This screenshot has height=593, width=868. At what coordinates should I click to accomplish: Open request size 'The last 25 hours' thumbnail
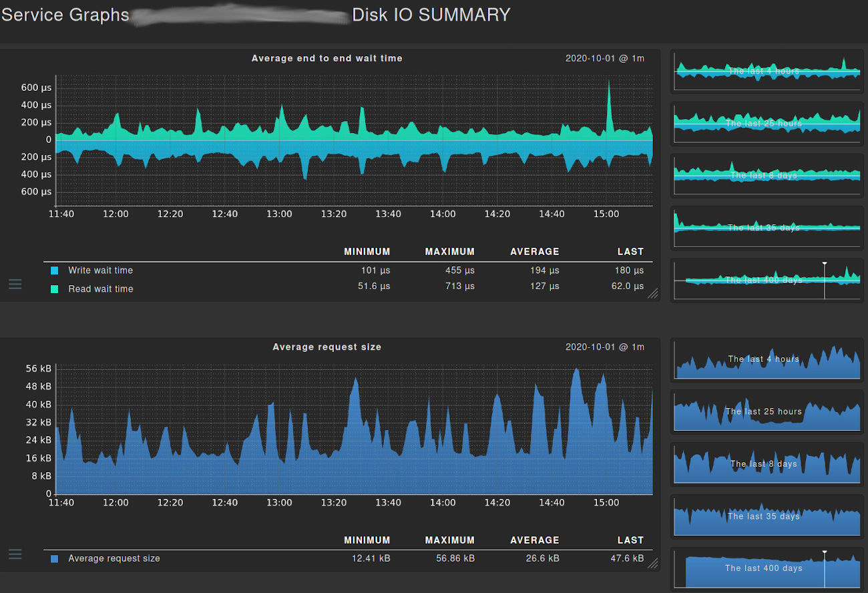pos(767,411)
